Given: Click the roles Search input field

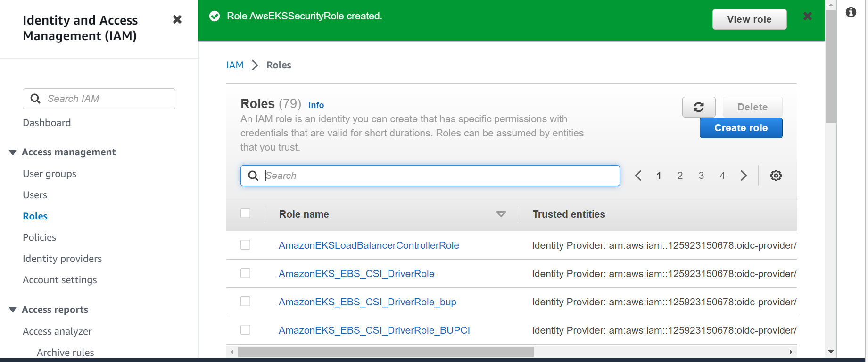Looking at the screenshot, I should point(430,176).
